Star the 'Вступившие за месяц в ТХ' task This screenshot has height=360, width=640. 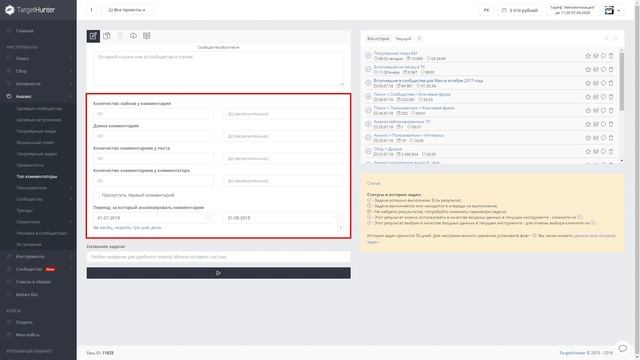pyautogui.click(x=588, y=69)
